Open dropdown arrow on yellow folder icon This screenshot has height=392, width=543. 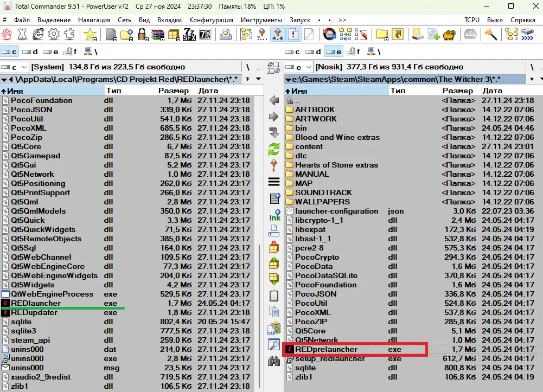click(386, 38)
